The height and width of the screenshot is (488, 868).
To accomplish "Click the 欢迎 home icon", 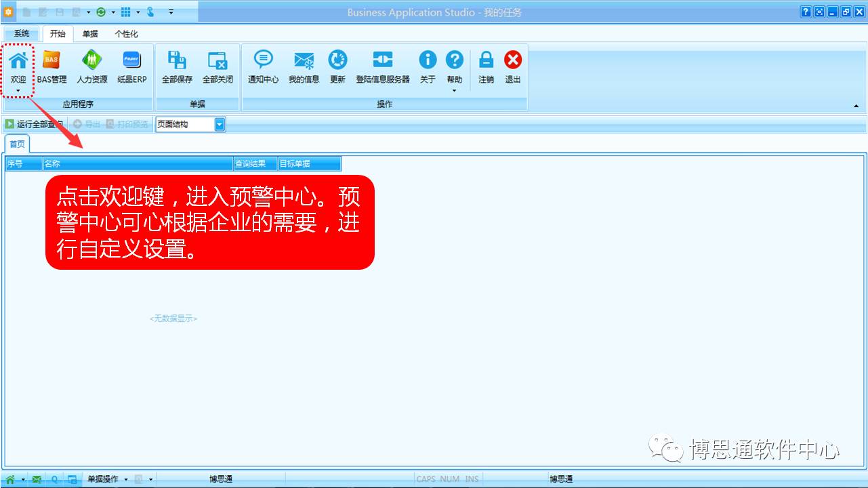I will tap(18, 61).
